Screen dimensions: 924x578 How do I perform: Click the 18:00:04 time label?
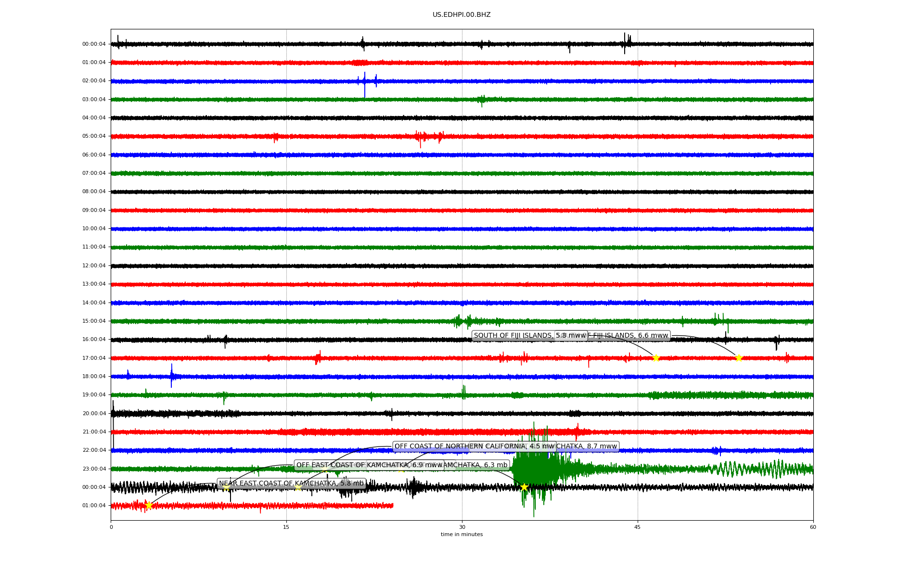94,376
